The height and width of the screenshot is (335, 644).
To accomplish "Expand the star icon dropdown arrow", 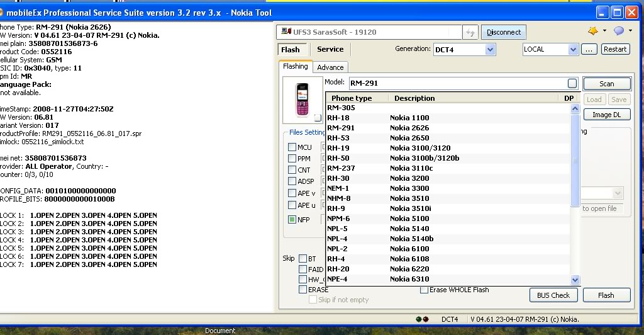I will pos(604,31).
